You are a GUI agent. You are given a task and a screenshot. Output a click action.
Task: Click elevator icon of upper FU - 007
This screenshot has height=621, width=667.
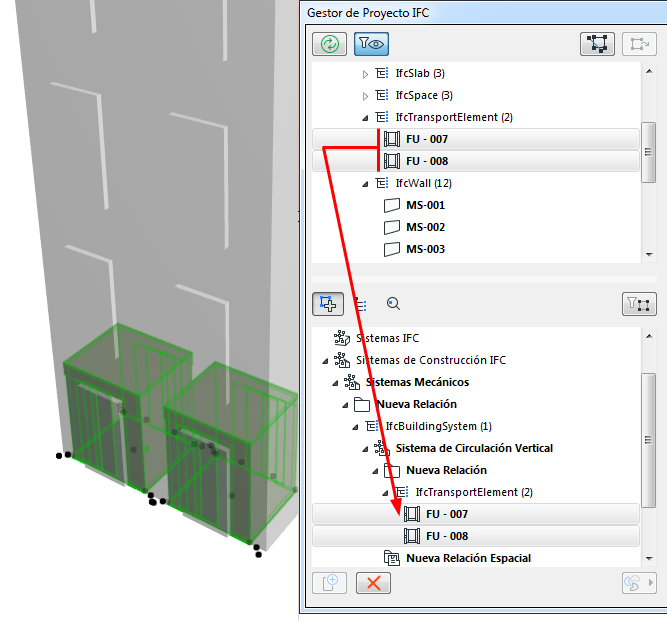[392, 139]
